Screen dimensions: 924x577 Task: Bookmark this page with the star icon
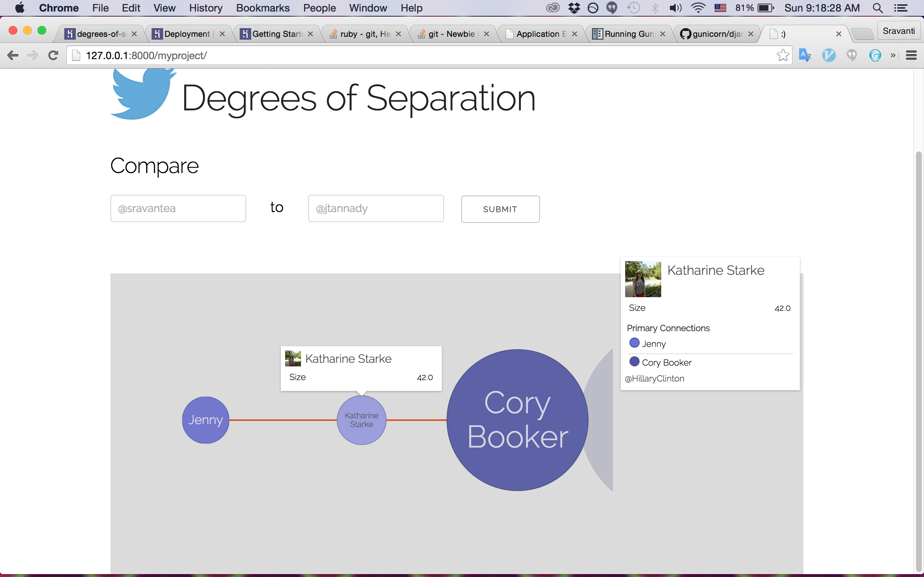tap(783, 56)
